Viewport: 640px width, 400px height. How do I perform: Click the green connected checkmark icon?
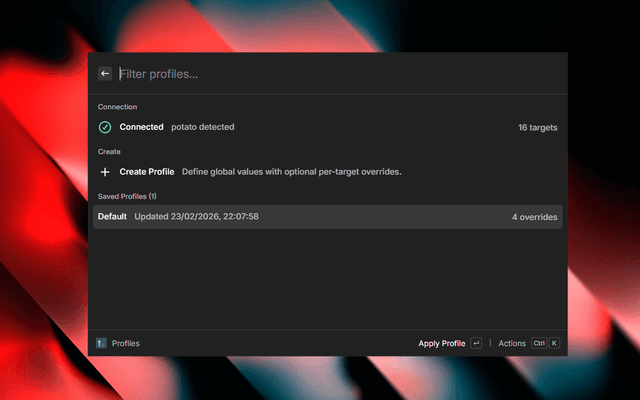coord(105,127)
